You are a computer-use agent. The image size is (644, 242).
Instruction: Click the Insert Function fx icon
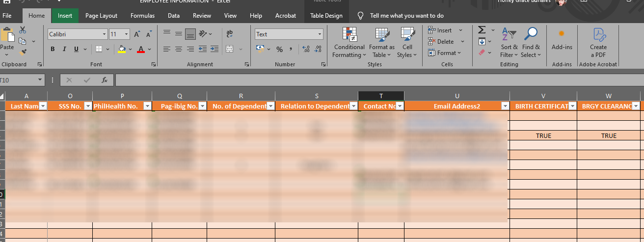tap(104, 80)
